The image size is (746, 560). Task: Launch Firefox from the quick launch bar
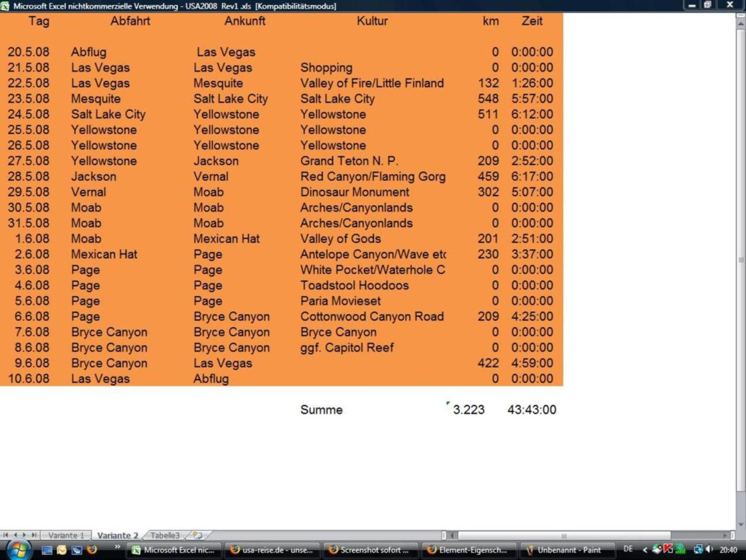pos(92,550)
